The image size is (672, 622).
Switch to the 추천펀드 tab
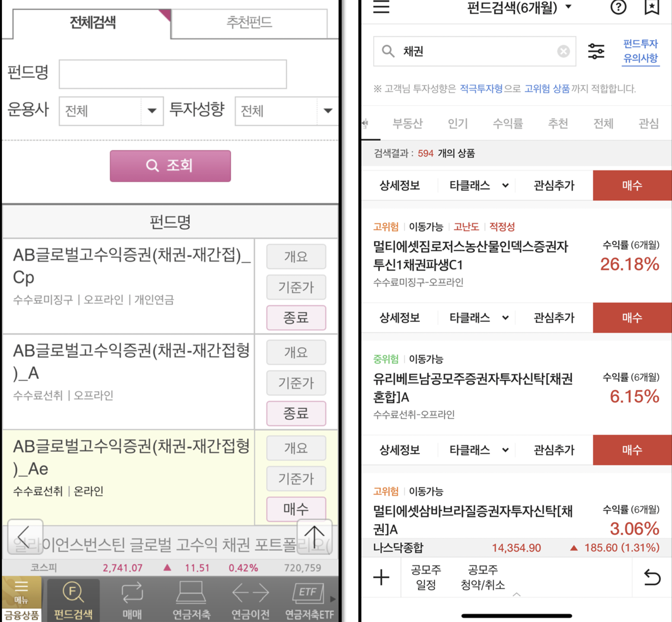pos(248,23)
